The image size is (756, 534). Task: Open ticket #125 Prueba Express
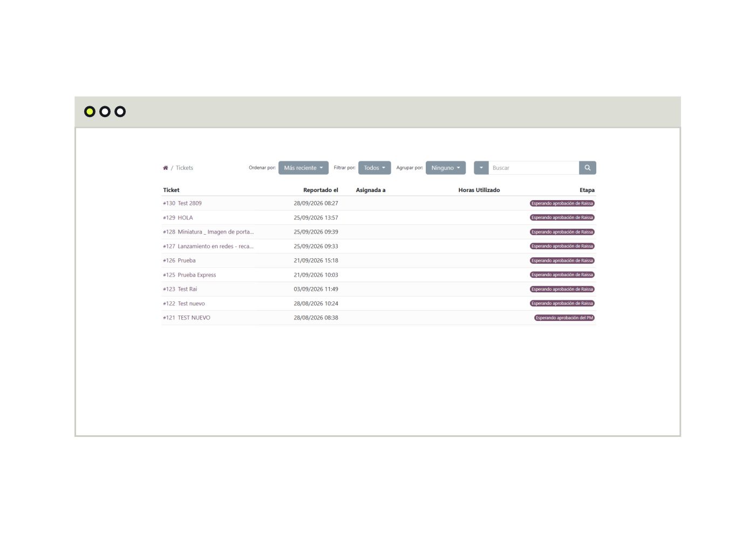pos(189,275)
